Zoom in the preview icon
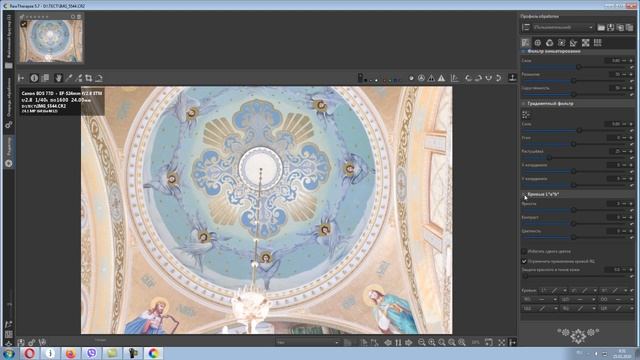This screenshot has width=640, height=360. 432,342
